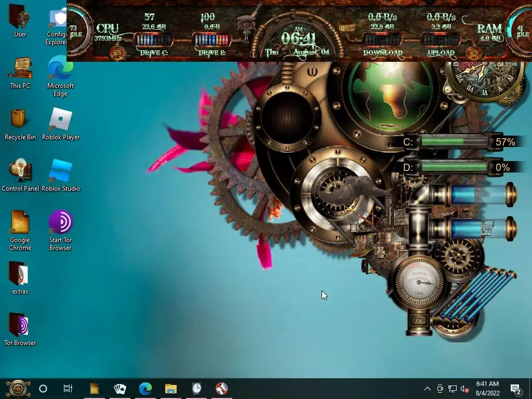The image size is (532, 399).
Task: Switch to Microsoft Edge in the taskbar
Action: 145,389
